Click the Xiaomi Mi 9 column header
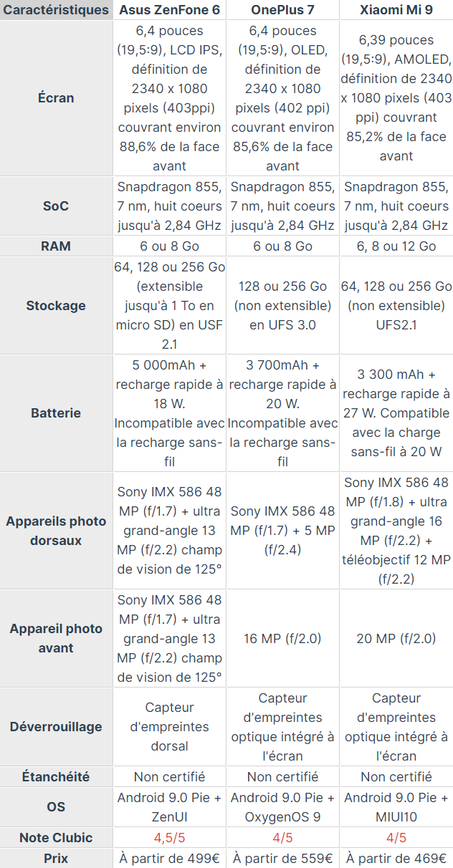This screenshot has height=868, width=453. pyautogui.click(x=396, y=11)
